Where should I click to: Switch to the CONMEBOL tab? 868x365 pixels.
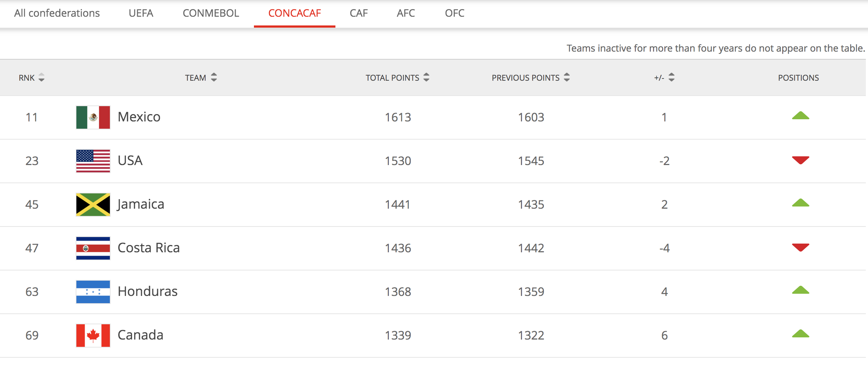(211, 13)
